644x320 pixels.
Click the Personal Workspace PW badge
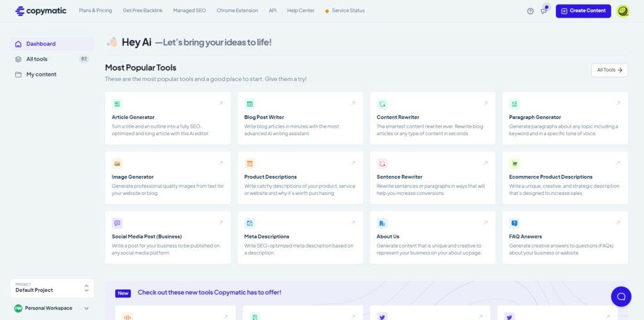18,308
